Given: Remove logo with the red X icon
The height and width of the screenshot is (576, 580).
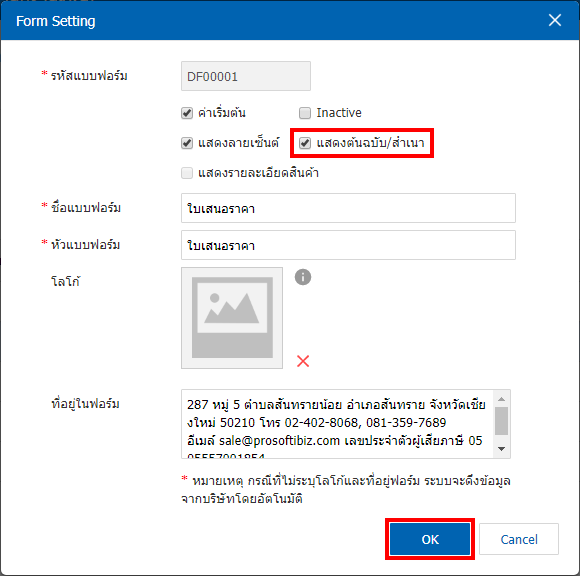Looking at the screenshot, I should [303, 361].
